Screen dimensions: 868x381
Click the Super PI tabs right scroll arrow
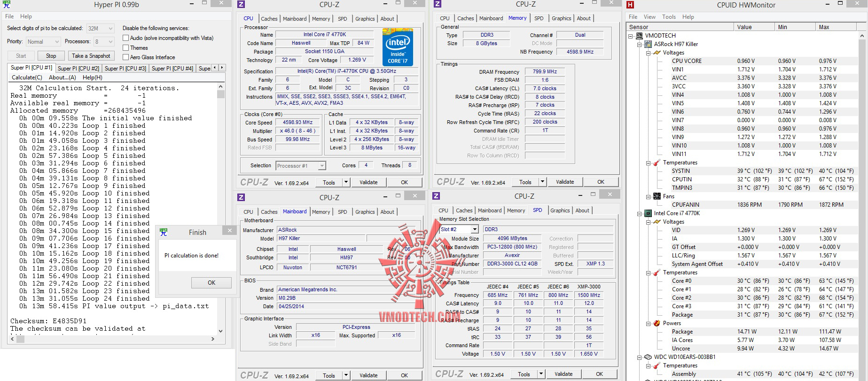pyautogui.click(x=222, y=68)
